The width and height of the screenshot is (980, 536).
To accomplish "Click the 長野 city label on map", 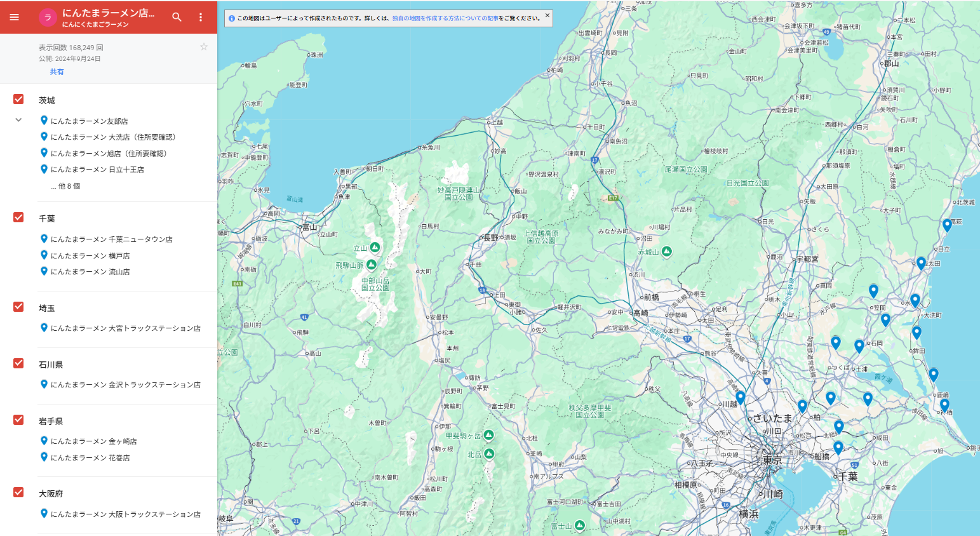I will click(492, 238).
